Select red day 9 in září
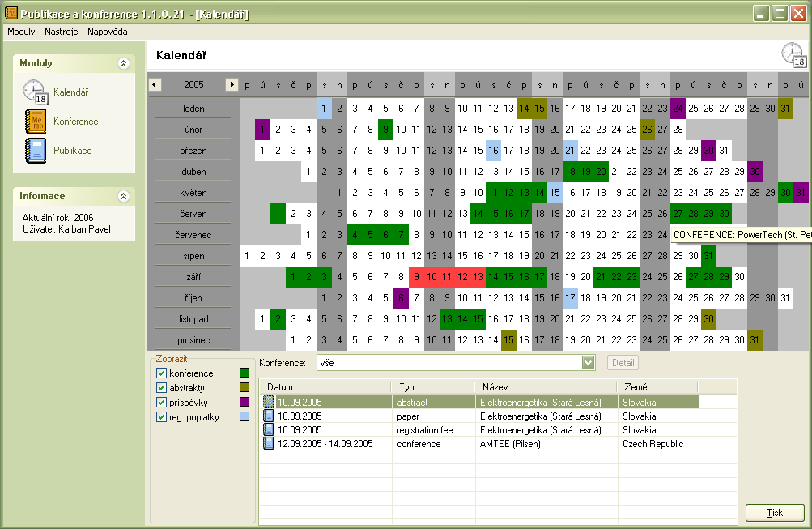The image size is (812, 529). click(416, 277)
